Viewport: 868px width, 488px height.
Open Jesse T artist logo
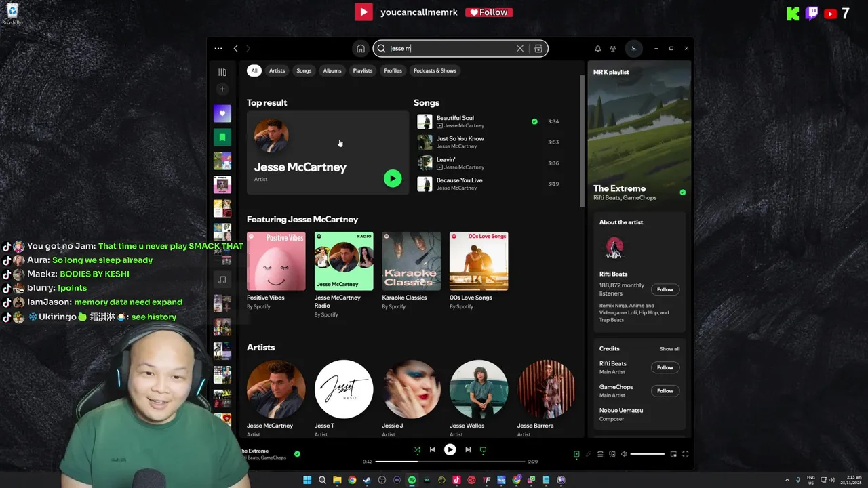(x=344, y=389)
